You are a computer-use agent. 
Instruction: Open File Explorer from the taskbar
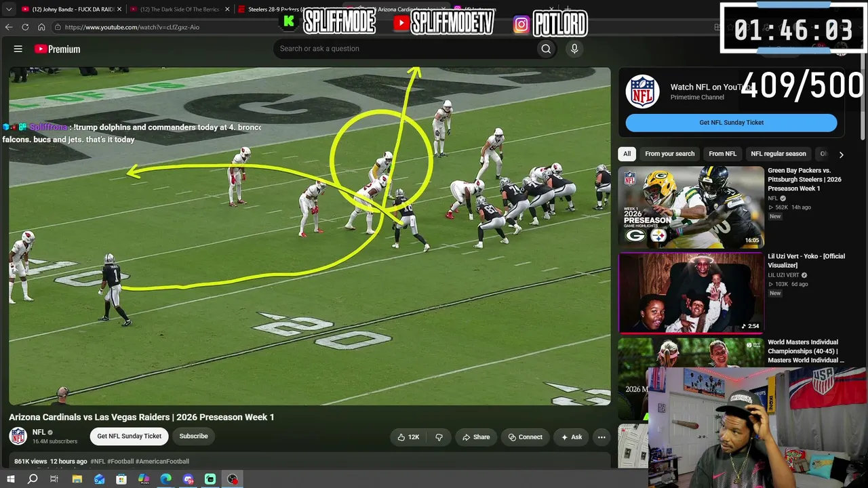coord(77,479)
